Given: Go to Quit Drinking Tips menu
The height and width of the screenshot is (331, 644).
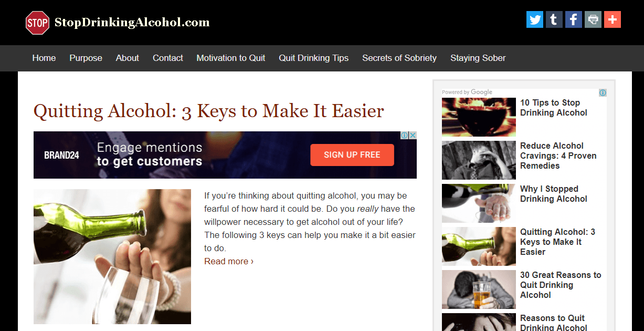Looking at the screenshot, I should click(314, 58).
